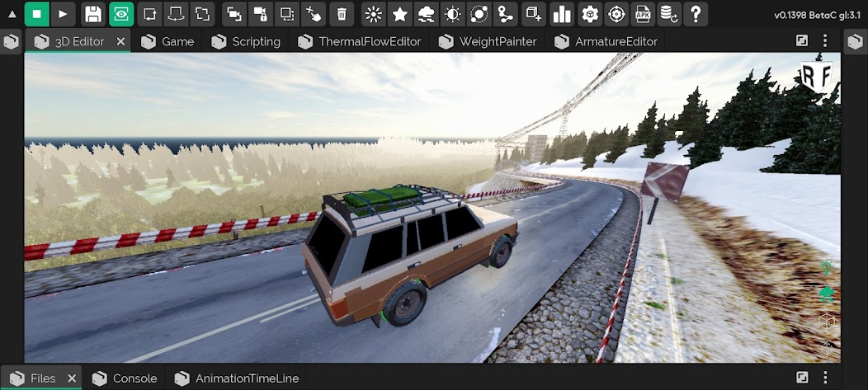The width and height of the screenshot is (868, 390).
Task: Open the bar chart profiler icon
Action: [x=562, y=13]
